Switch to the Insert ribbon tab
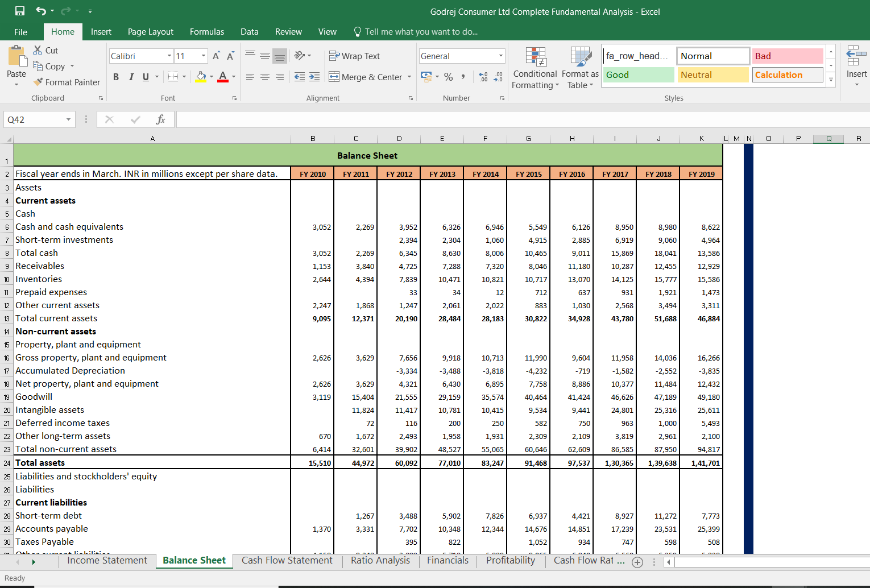 pyautogui.click(x=101, y=32)
